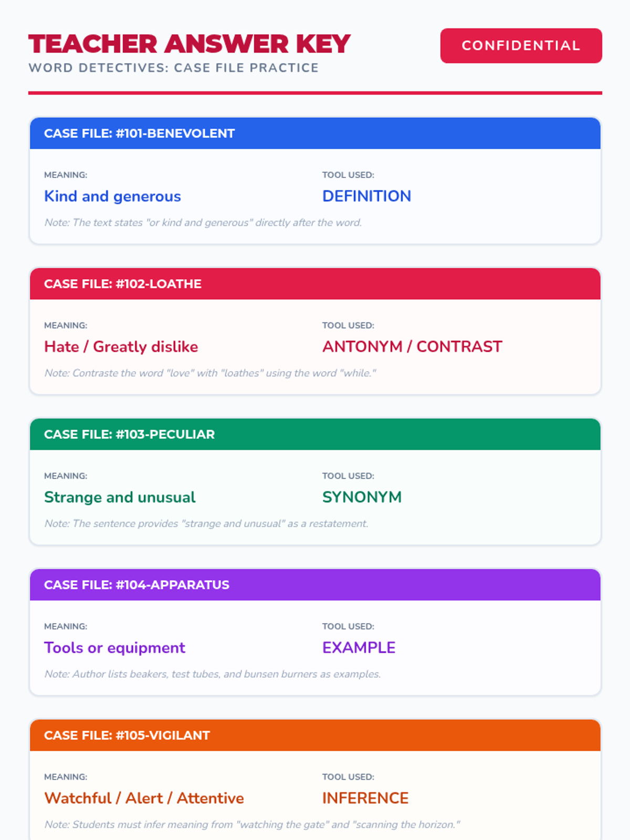Open Case File #103-PECULIAR header
Image resolution: width=630 pixels, height=840 pixels.
click(x=315, y=435)
